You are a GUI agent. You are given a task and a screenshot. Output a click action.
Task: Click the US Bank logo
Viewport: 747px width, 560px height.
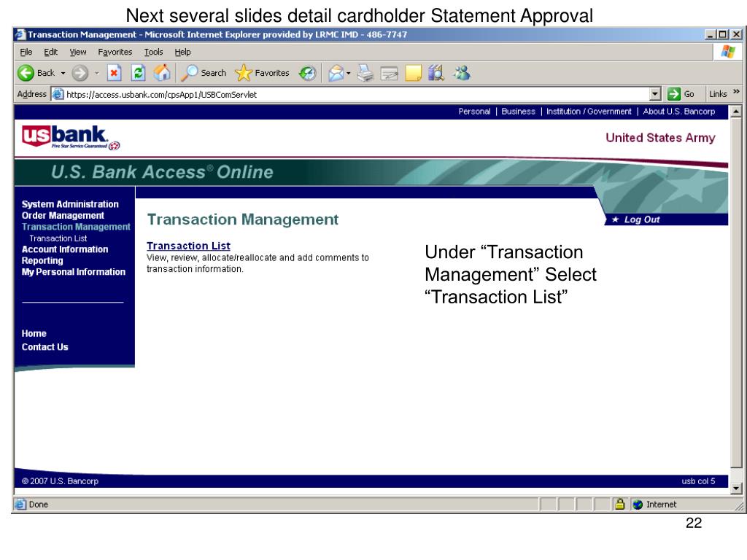click(71, 138)
